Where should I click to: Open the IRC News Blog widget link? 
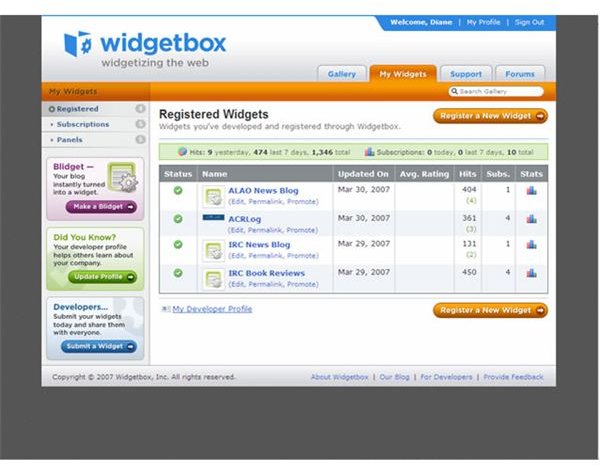point(259,245)
